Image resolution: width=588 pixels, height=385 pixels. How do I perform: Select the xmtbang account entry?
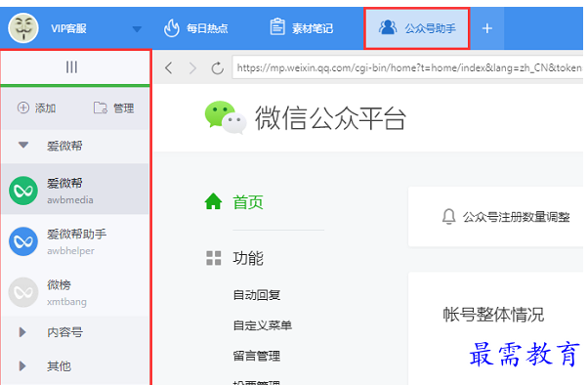[75, 292]
